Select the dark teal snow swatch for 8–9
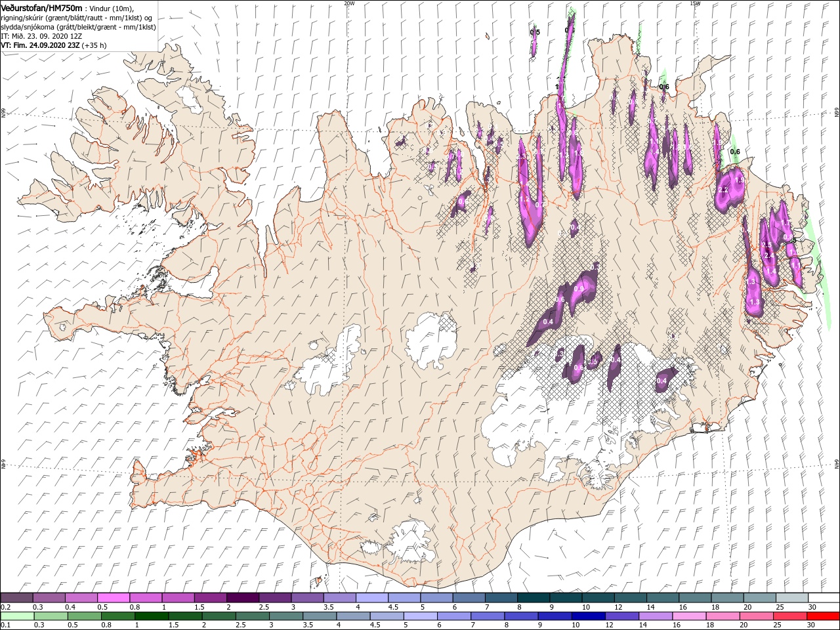This screenshot has width=840, height=630. (x=534, y=597)
